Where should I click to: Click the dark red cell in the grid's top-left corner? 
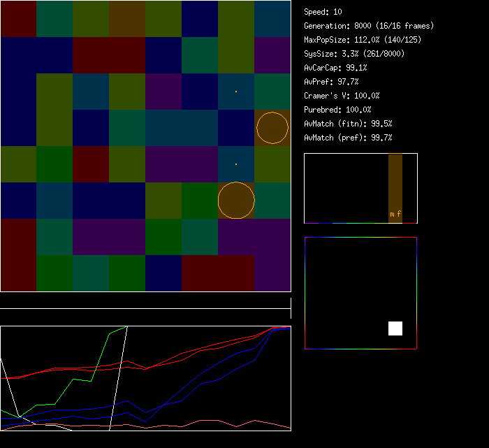(x=18, y=19)
